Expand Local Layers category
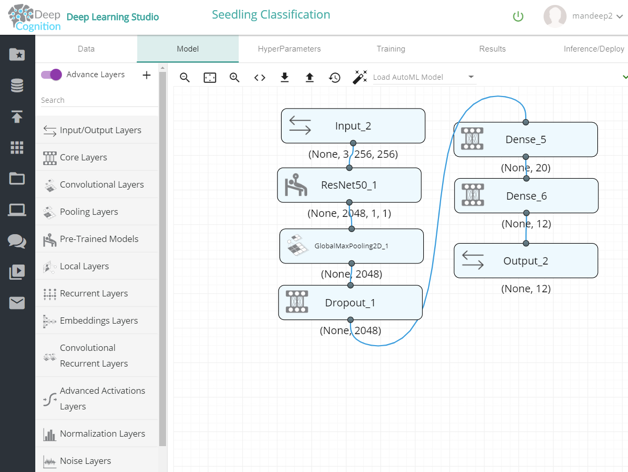 point(97,266)
